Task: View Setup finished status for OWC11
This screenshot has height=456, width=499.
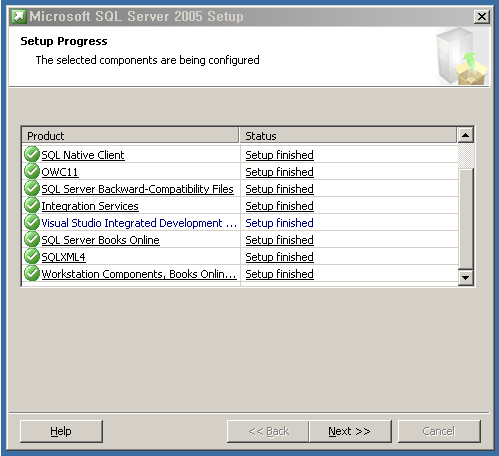Action: (279, 172)
